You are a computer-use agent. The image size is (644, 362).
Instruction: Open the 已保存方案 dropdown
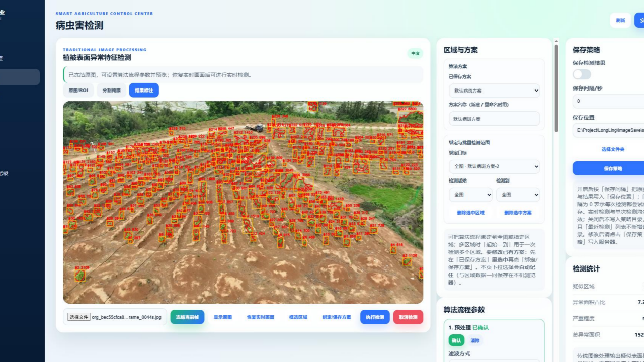click(x=494, y=91)
